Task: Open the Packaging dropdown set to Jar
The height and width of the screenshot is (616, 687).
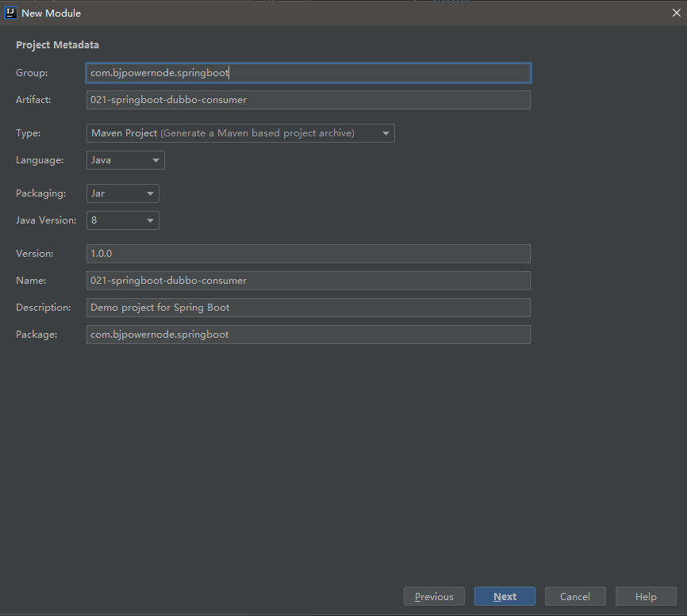Action: tap(122, 193)
